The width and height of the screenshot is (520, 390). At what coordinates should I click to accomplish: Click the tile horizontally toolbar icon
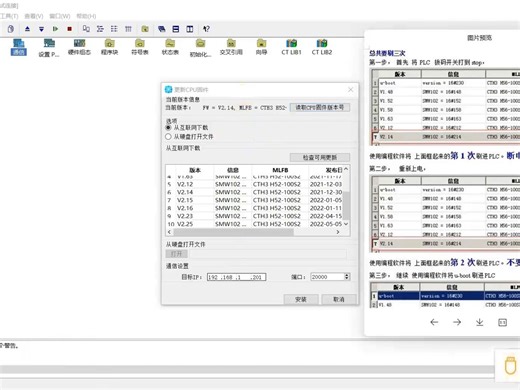pyautogui.click(x=176, y=29)
